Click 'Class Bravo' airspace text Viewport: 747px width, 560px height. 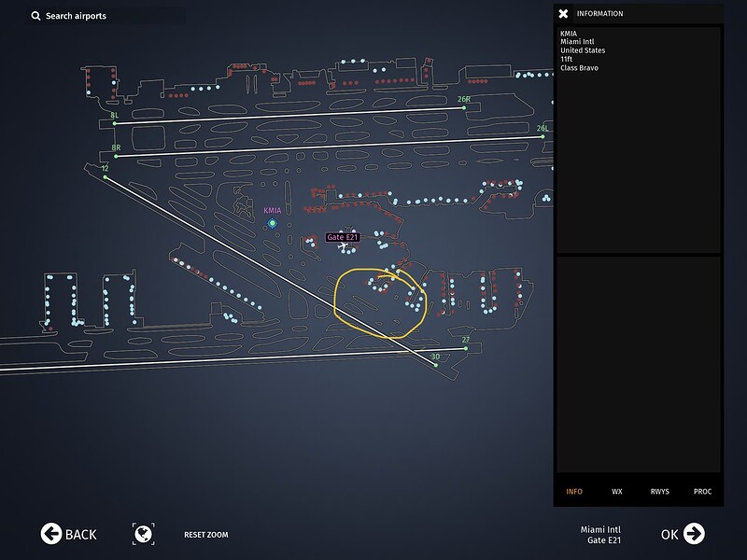click(x=579, y=67)
